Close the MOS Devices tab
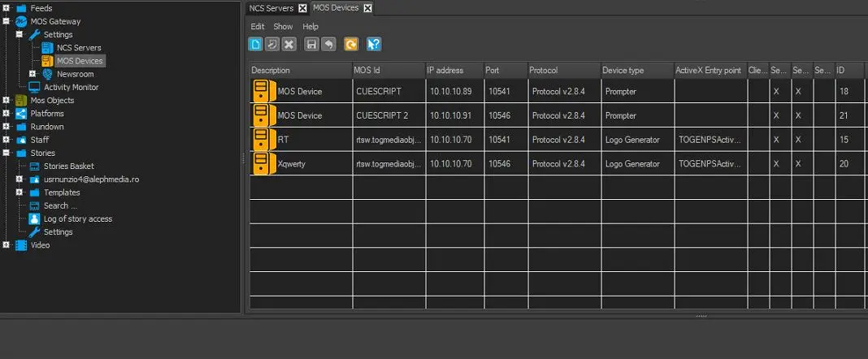 (x=367, y=8)
